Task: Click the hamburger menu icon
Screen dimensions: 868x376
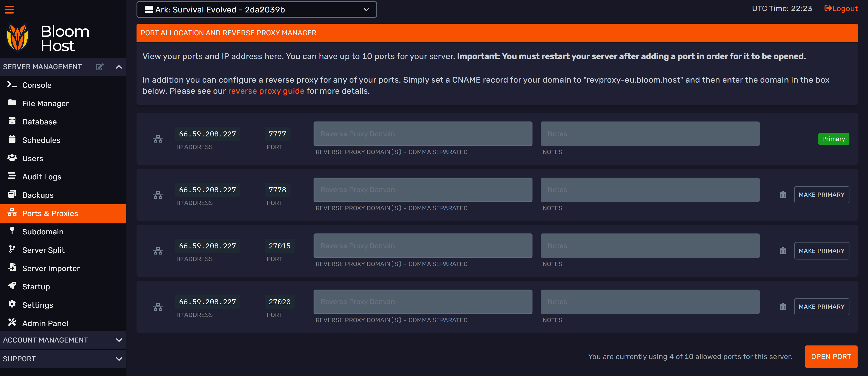Action: pyautogui.click(x=9, y=10)
